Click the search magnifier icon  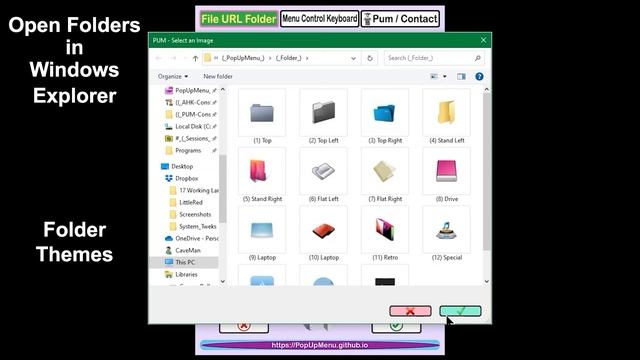tap(478, 58)
